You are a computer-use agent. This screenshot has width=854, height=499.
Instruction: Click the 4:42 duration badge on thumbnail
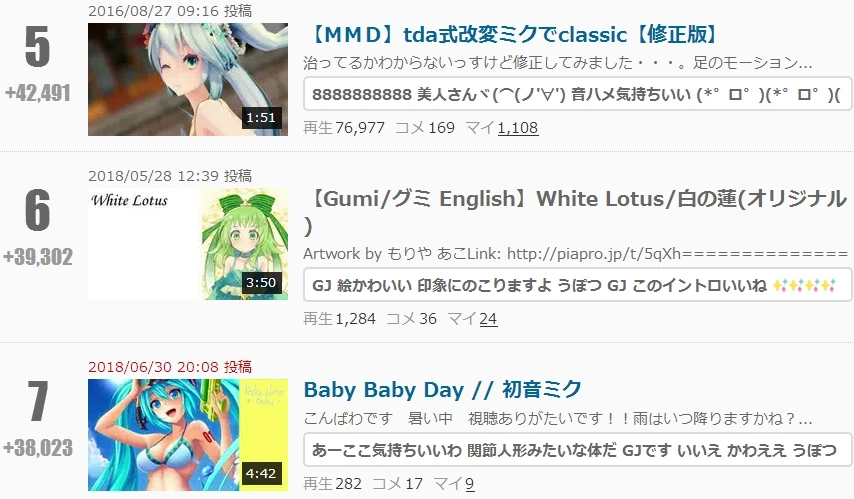click(x=261, y=473)
